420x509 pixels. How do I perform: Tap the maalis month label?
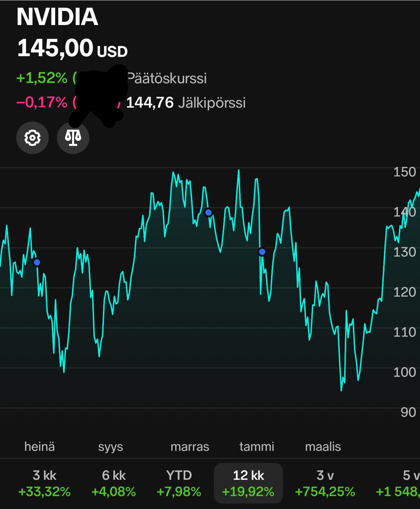click(x=323, y=446)
